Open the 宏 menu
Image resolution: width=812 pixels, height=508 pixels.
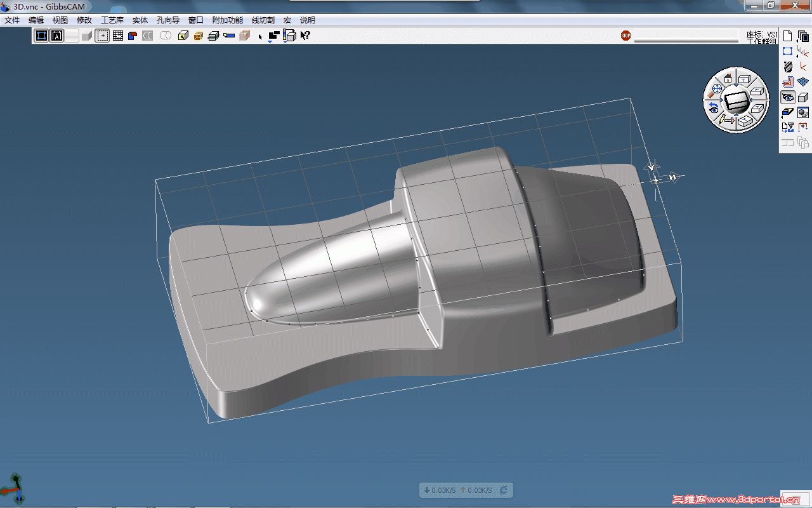287,20
